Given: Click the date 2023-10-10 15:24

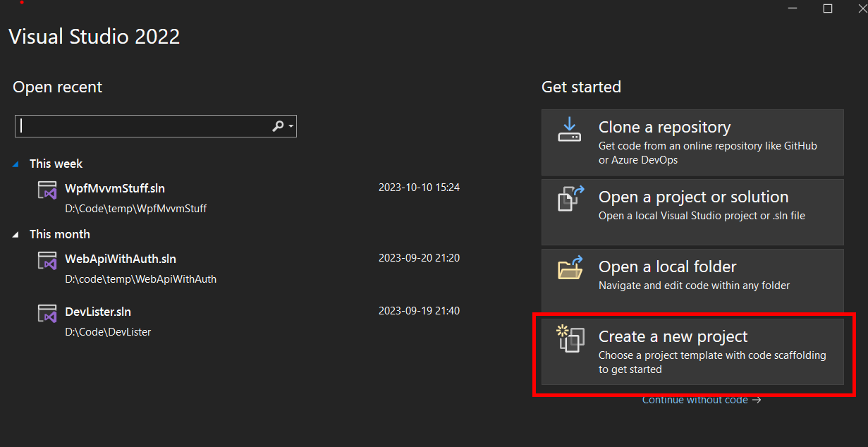Looking at the screenshot, I should pos(419,188).
